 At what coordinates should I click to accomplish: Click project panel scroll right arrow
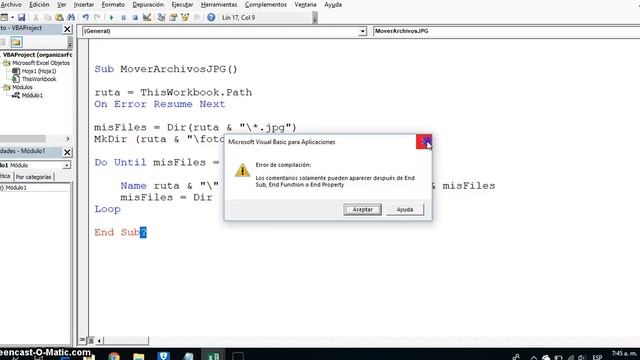pyautogui.click(x=68, y=139)
